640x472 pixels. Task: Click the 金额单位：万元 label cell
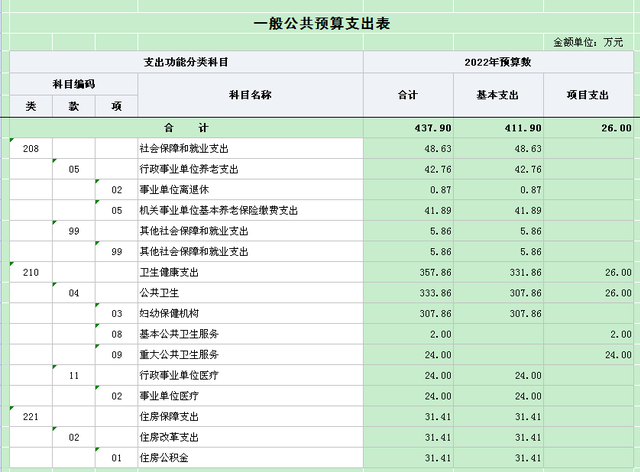pos(588,44)
